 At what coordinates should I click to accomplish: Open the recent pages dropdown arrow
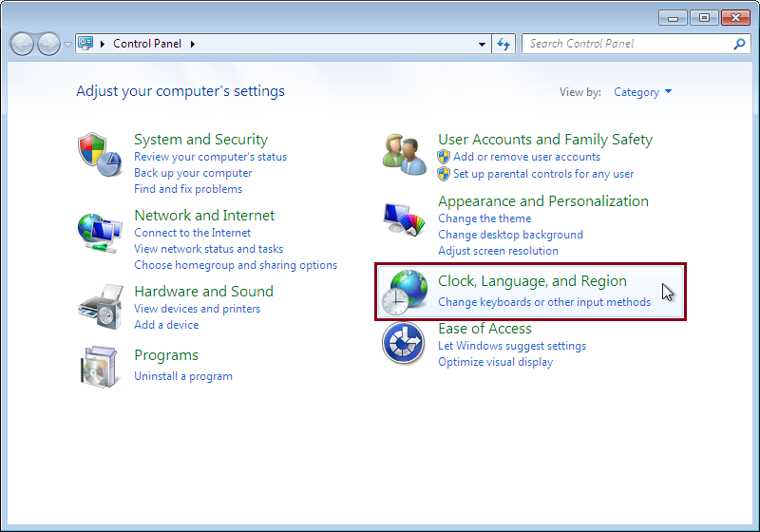(67, 44)
